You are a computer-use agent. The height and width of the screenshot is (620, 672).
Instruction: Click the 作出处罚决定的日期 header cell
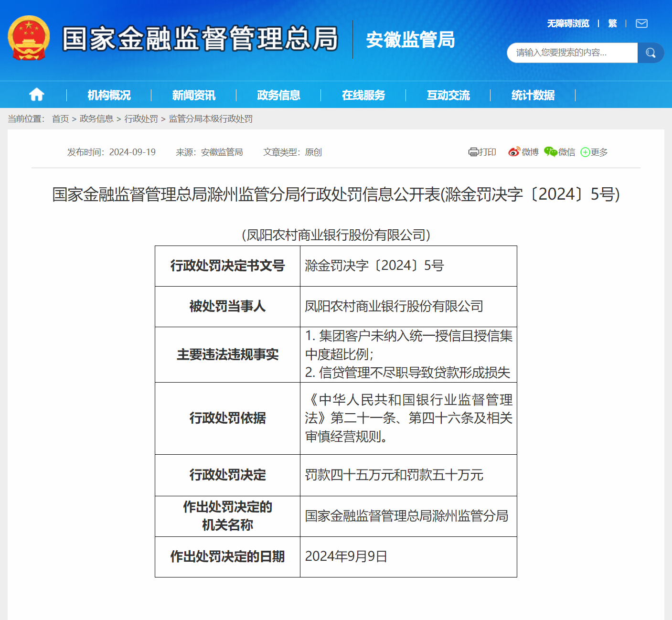[227, 557]
